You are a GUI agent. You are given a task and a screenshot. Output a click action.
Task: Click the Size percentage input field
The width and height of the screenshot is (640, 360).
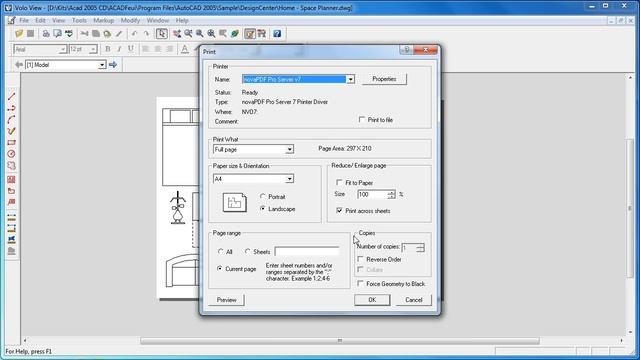[x=372, y=194]
